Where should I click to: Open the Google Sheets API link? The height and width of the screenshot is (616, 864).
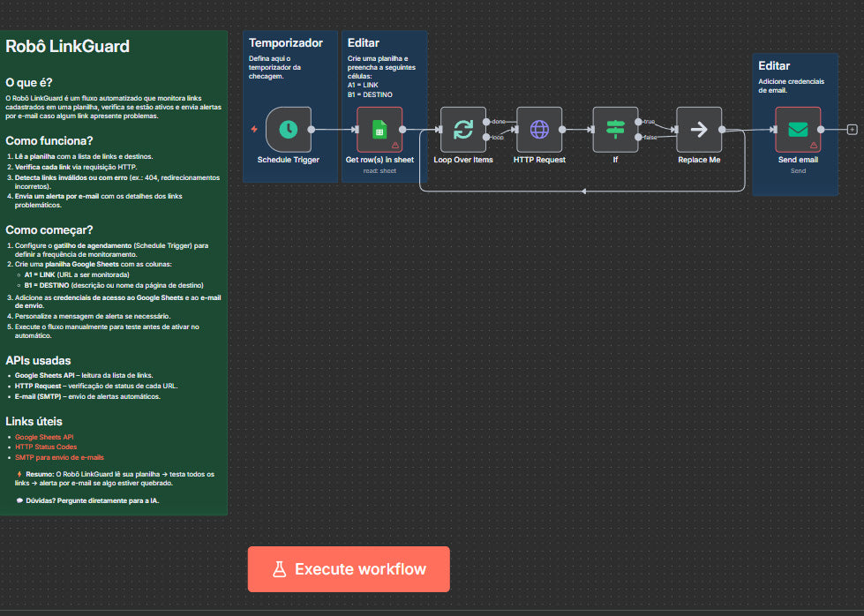click(x=44, y=437)
